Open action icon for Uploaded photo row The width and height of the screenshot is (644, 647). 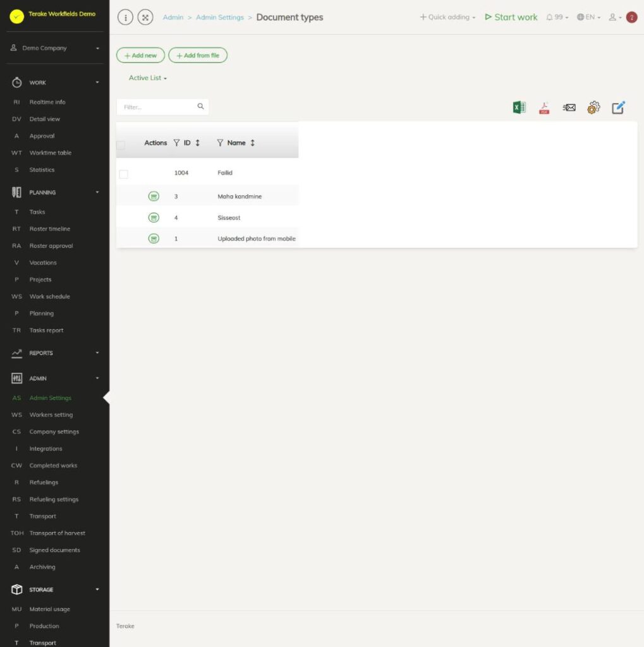(x=154, y=238)
